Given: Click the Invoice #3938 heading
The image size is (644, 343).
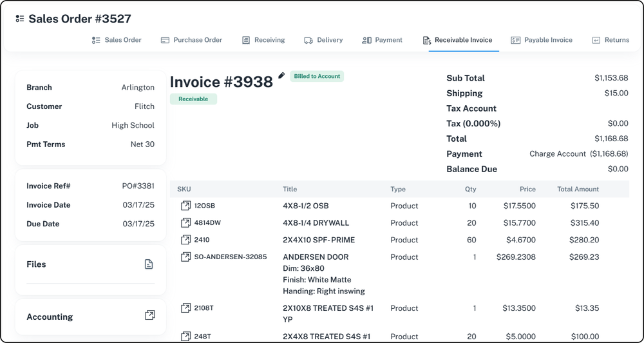Looking at the screenshot, I should pos(222,82).
